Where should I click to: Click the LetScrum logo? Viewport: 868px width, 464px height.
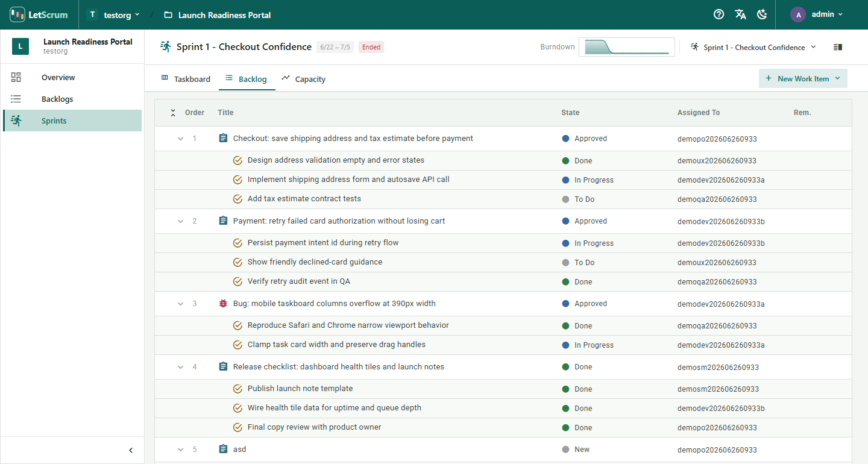39,14
